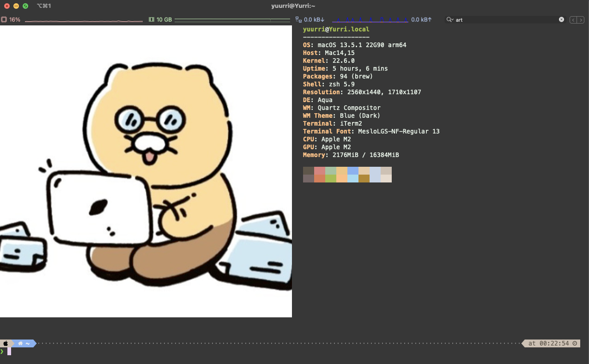Image resolution: width=589 pixels, height=364 pixels.
Task: Click the CPU usage graph line
Action: pyautogui.click(x=84, y=21)
